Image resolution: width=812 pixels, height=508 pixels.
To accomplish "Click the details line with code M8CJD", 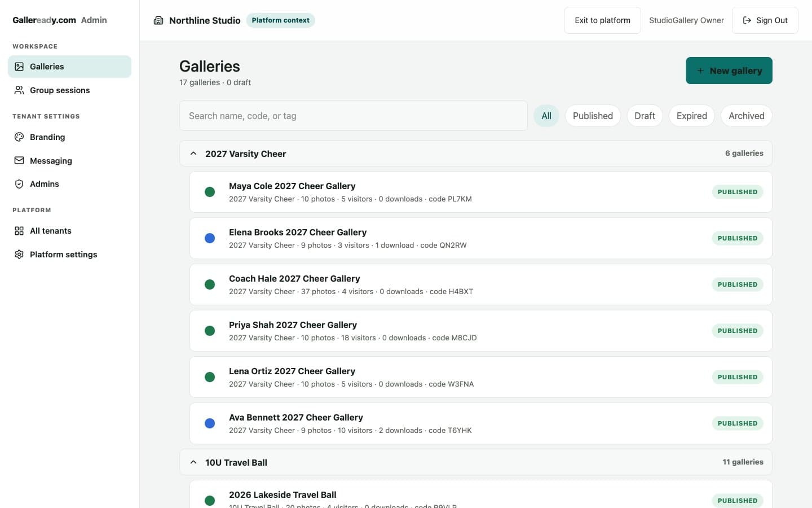I will 353,338.
